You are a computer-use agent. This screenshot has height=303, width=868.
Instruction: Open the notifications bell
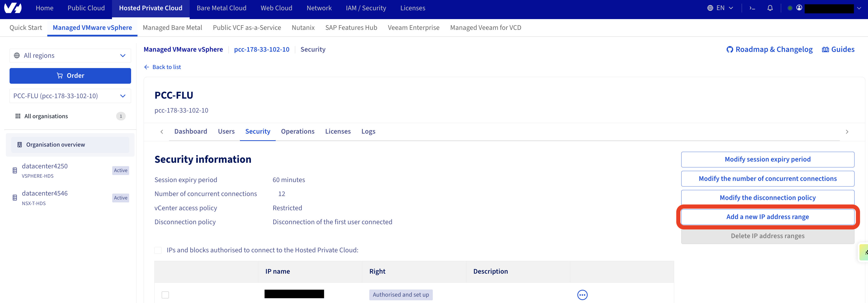770,8
